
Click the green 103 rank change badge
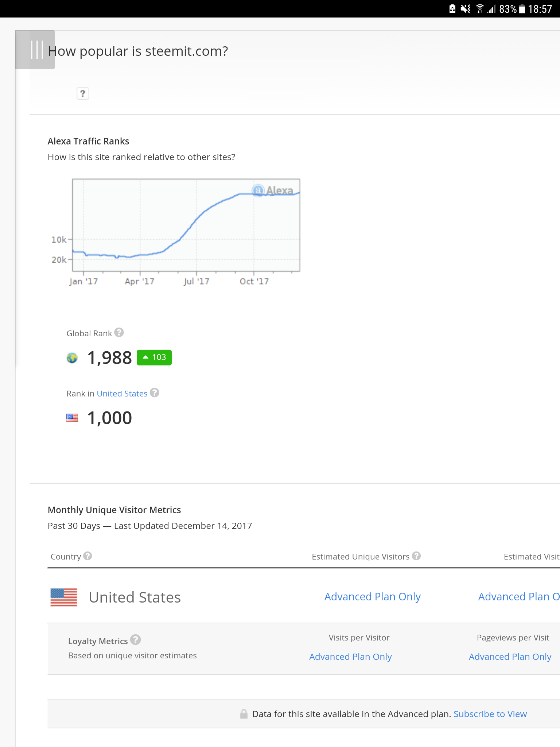(154, 357)
